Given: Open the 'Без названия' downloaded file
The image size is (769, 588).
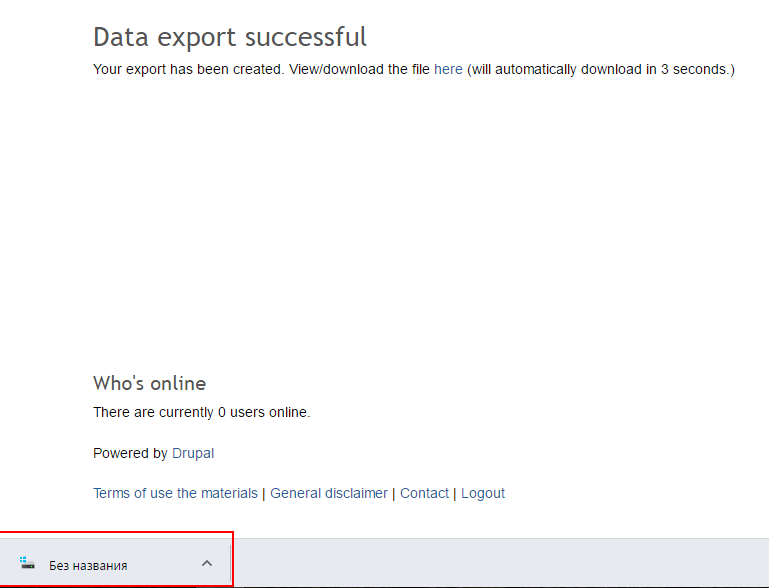Looking at the screenshot, I should (x=88, y=565).
